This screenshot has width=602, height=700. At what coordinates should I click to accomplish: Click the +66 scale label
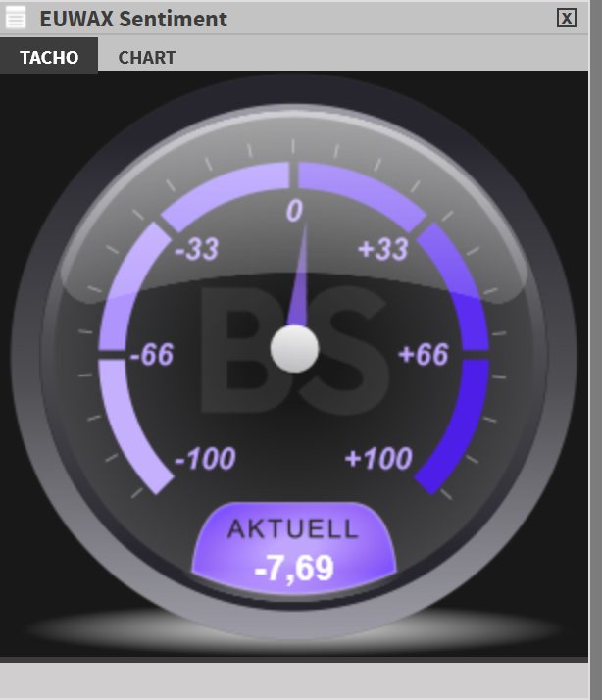coord(423,355)
